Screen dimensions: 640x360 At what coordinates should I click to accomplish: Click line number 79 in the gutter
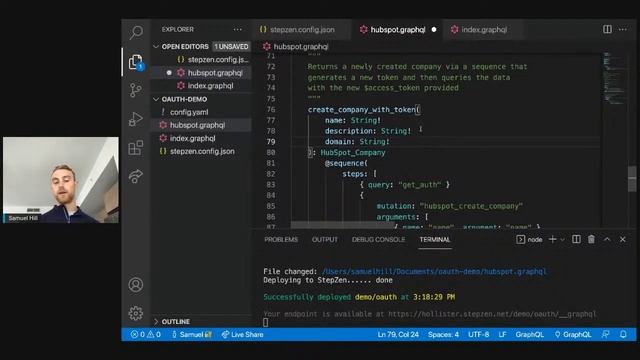click(271, 142)
